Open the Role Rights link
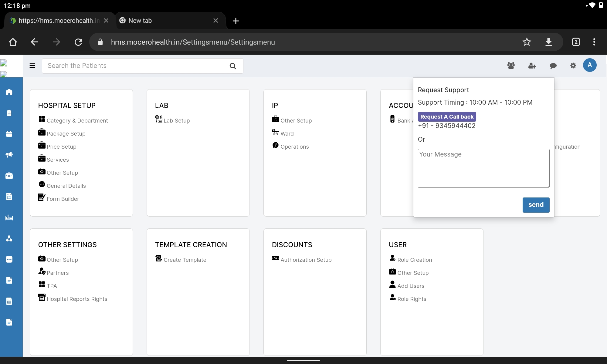 coord(412,299)
